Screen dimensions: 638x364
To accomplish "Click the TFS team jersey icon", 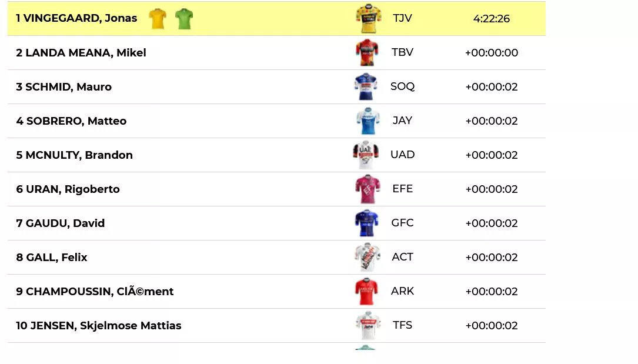I will (x=368, y=326).
